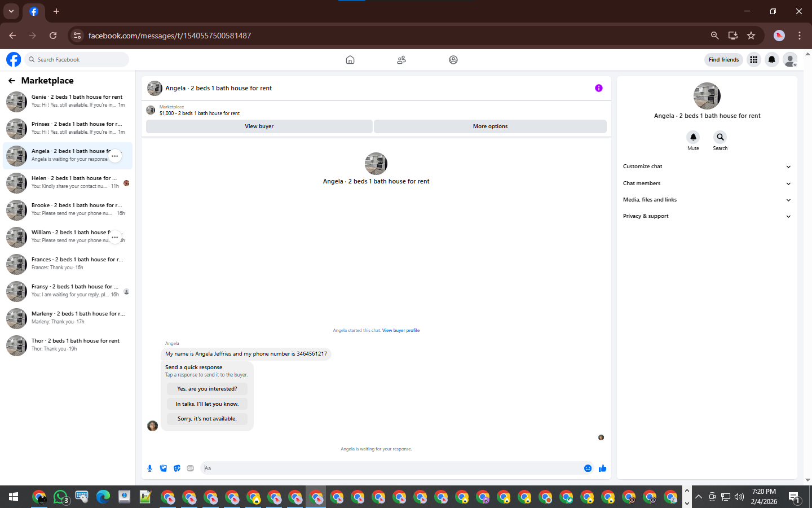Open Brooke conversation in the list
Image resolution: width=812 pixels, height=508 pixels.
tap(68, 210)
